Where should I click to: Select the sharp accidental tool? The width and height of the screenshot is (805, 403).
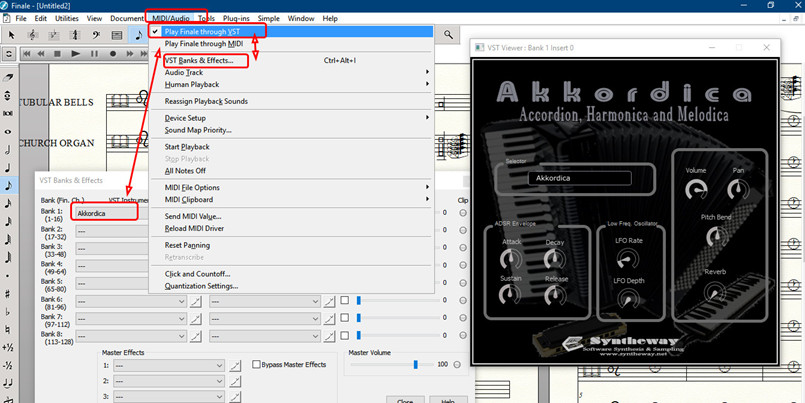(x=8, y=294)
